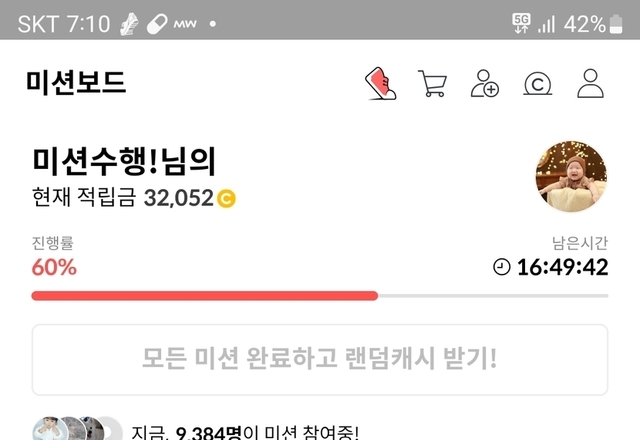The image size is (640, 440).
Task: Tap the running shoe status bar notification
Action: click(129, 24)
